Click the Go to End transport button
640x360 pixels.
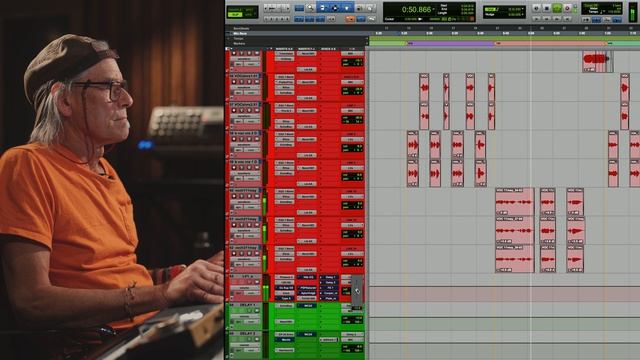pyautogui.click(x=567, y=19)
